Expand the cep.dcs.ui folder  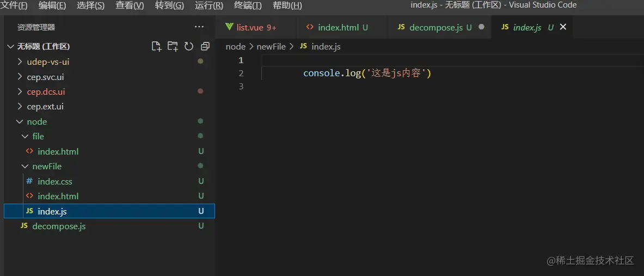coord(109,91)
